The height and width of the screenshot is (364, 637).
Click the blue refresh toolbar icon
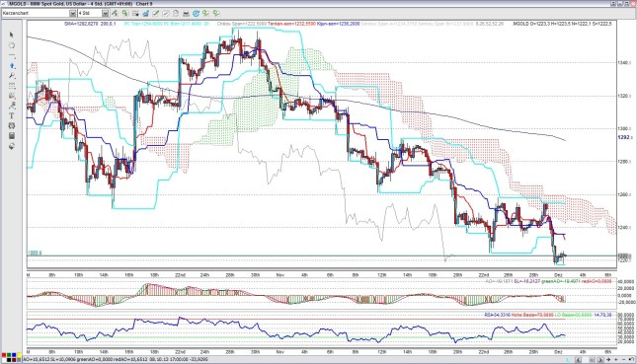coord(196,14)
